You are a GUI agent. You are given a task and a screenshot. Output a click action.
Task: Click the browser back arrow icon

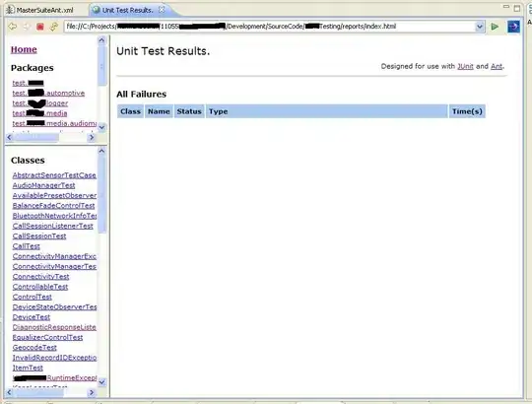click(x=13, y=27)
